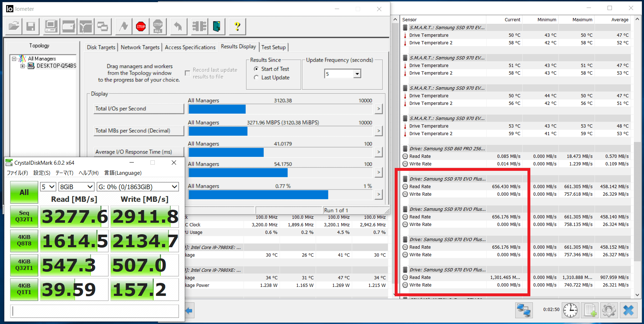Open Update Frequency seconds dropdown

tap(357, 74)
